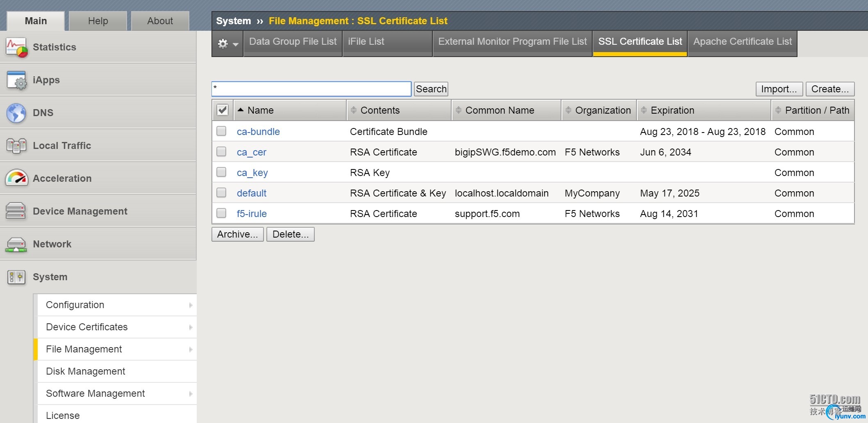
Task: Click the Import... button
Action: (779, 89)
